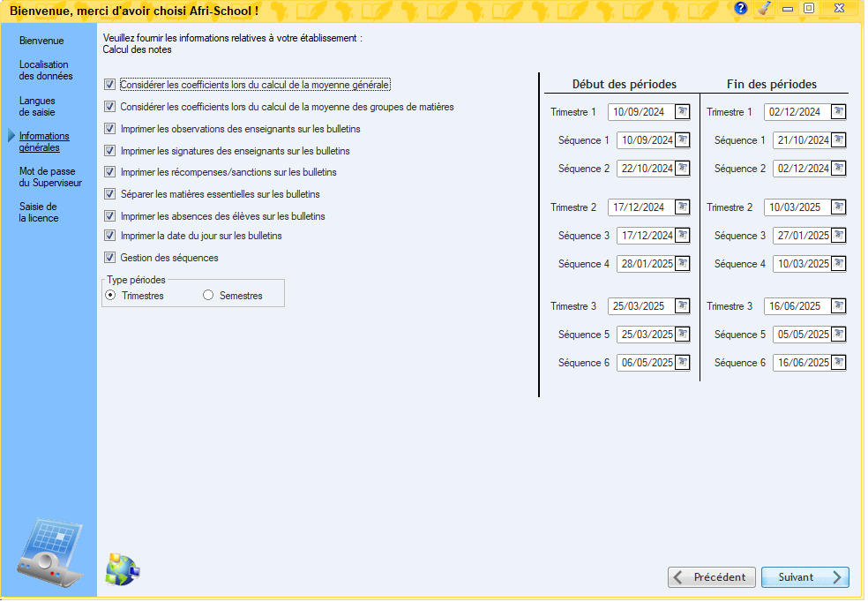Screen dimensions: 868x602
Task: Open calendar icon for Trimestre 3 end date
Action: pos(841,307)
